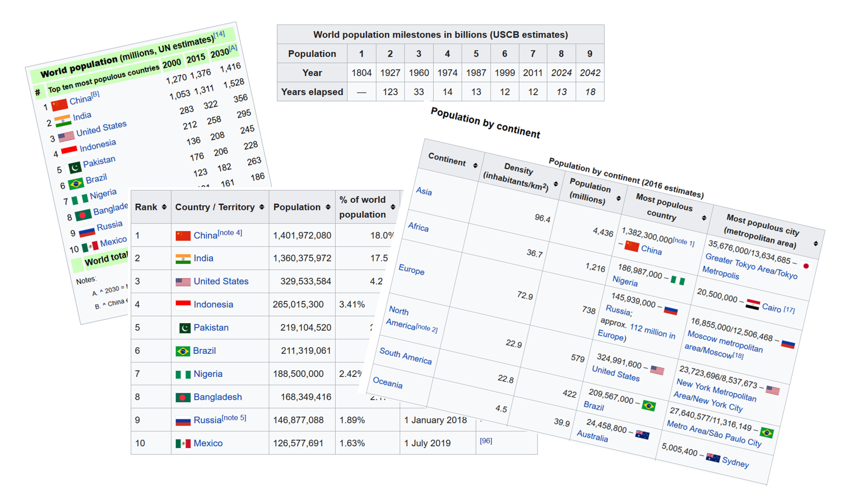This screenshot has height=504, width=854.
Task: Open the Bangladesh link in the Rank table
Action: tap(217, 397)
